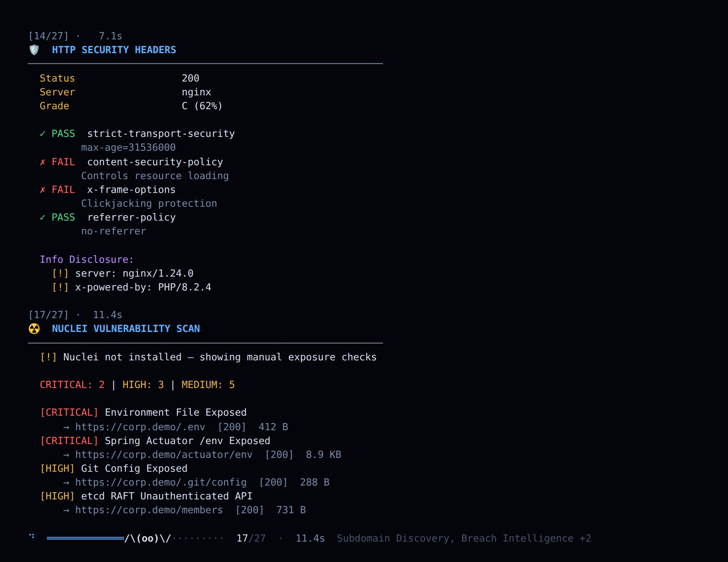728x562 pixels.
Task: Select the HTTP SECURITY HEADERS heading
Action: tap(114, 50)
